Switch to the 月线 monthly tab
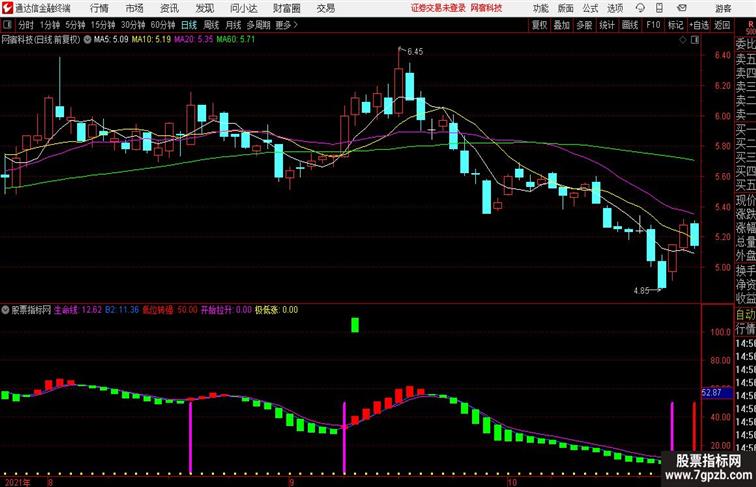Image resolution: width=756 pixels, height=487 pixels. coord(233,25)
